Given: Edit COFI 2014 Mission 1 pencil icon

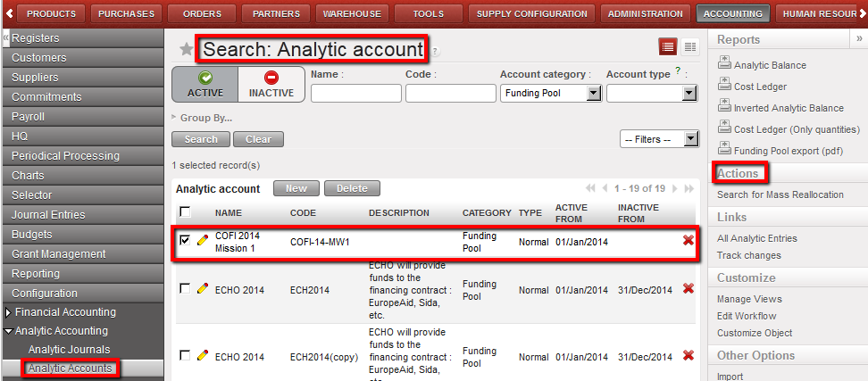Looking at the screenshot, I should tap(203, 240).
